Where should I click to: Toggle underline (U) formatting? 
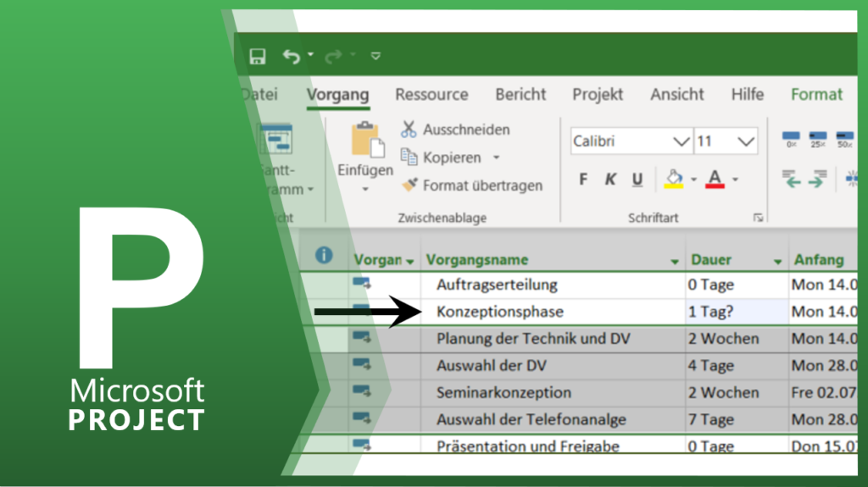tap(637, 180)
